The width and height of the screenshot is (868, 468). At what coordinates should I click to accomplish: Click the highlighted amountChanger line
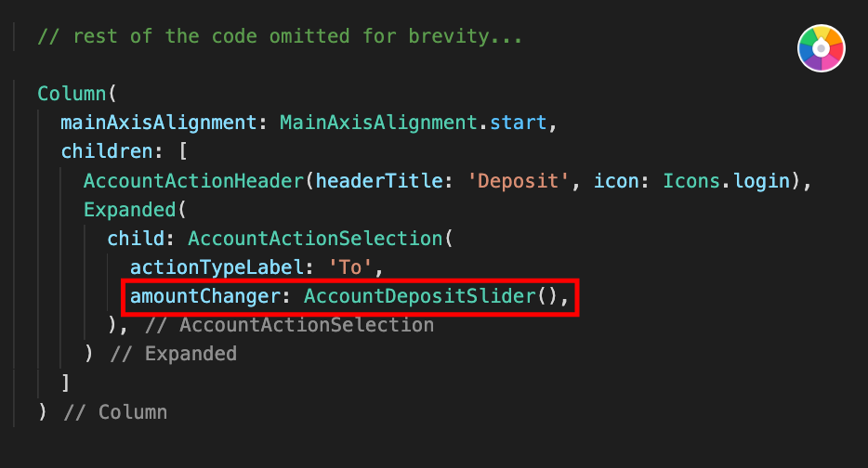(349, 297)
